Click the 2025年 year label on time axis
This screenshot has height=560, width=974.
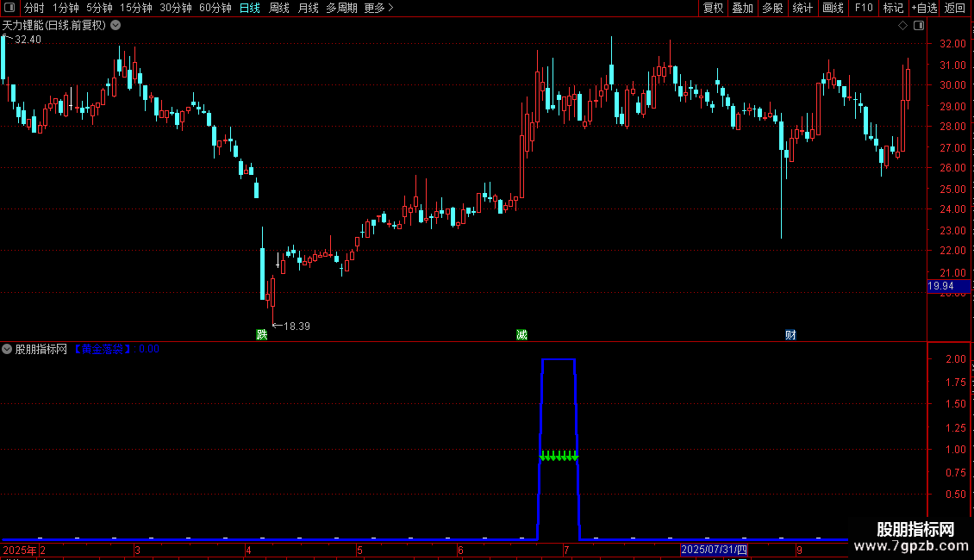tap(20, 550)
